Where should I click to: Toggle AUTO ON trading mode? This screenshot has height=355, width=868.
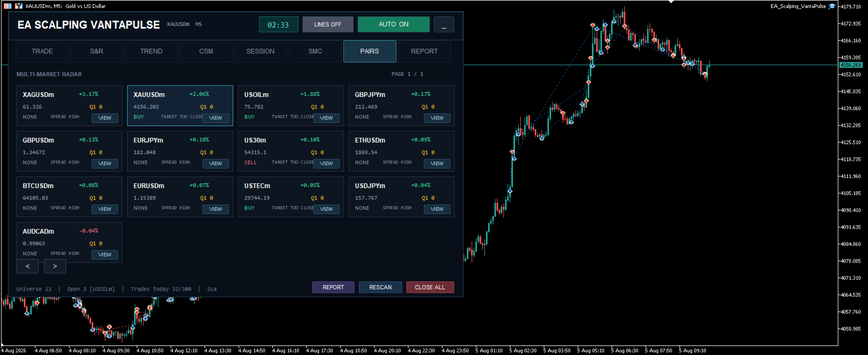(394, 24)
